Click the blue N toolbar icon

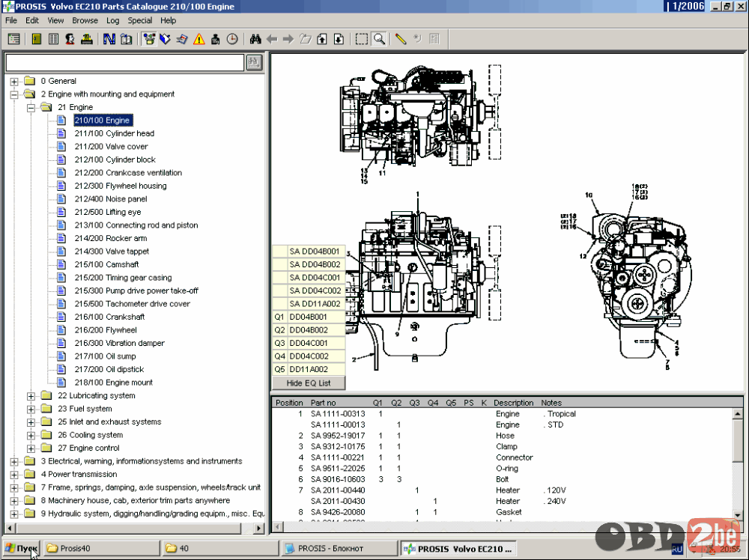click(x=109, y=39)
